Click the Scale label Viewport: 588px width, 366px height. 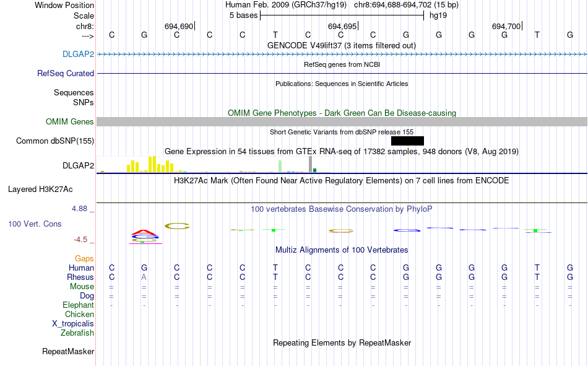[84, 15]
